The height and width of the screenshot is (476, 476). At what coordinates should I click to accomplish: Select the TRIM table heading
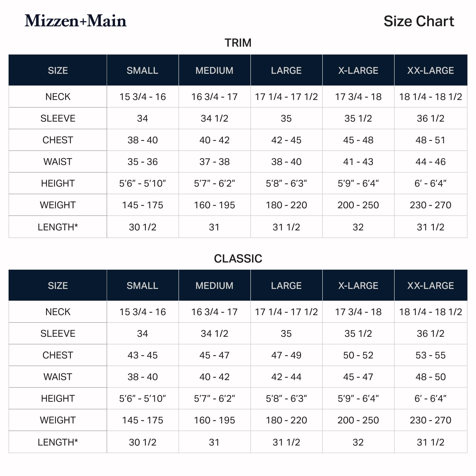point(238,43)
